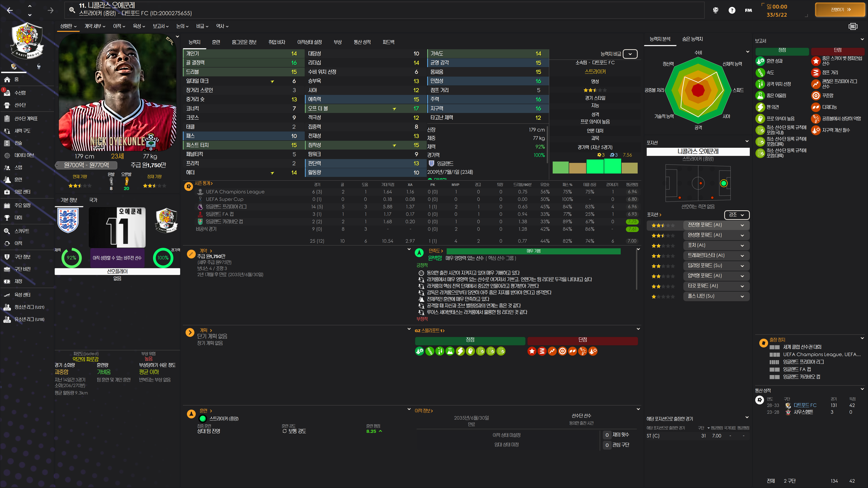This screenshot has width=868, height=488.
Task: Switch to the 통산 성적 tab
Action: [x=362, y=42]
